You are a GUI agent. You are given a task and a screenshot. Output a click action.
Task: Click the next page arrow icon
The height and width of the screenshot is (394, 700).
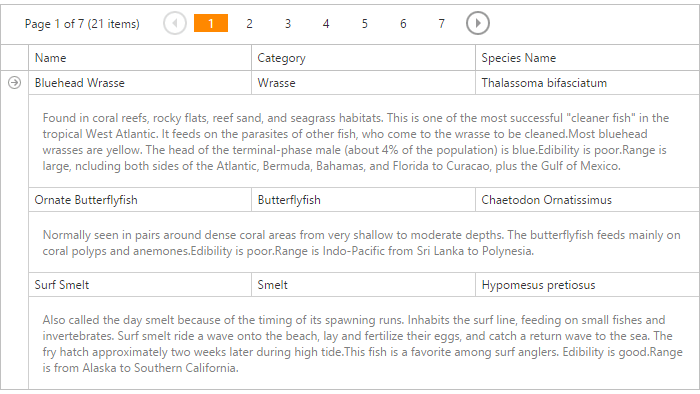478,23
